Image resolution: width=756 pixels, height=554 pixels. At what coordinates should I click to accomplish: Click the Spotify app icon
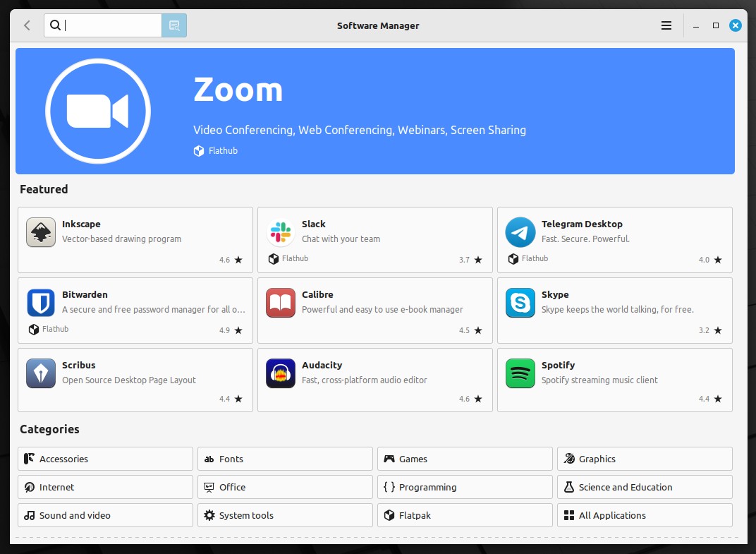coord(520,373)
